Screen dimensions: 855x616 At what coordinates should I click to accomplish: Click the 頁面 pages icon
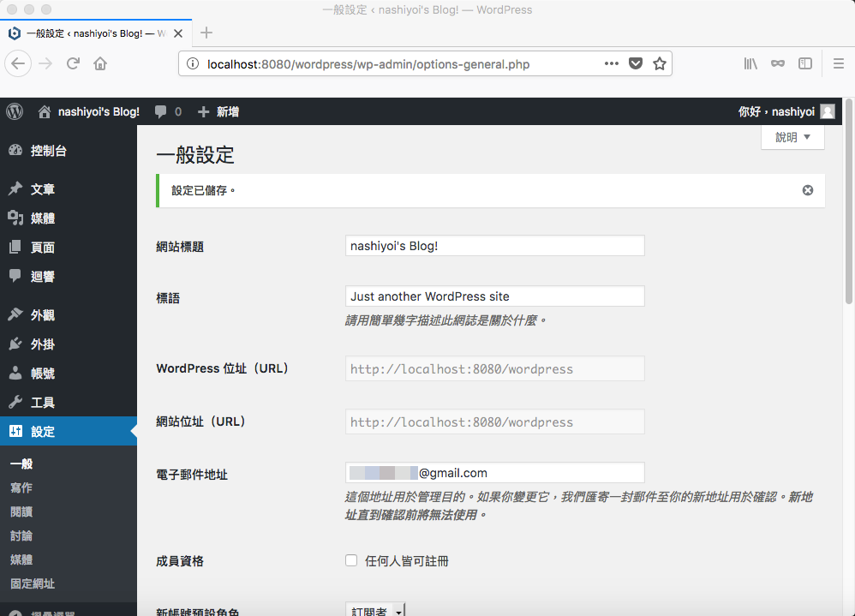point(15,247)
